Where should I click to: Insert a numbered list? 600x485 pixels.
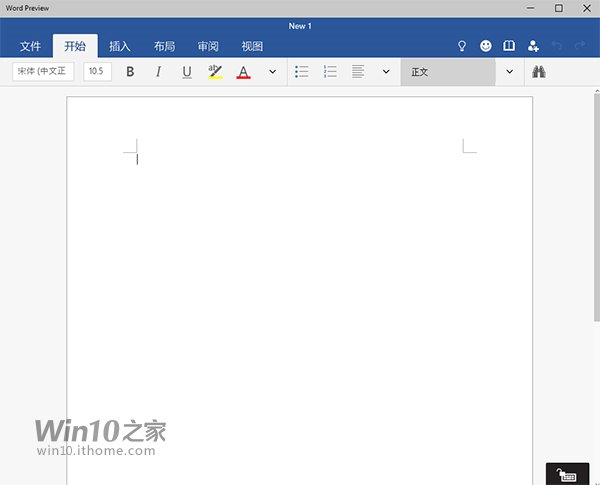pos(330,72)
